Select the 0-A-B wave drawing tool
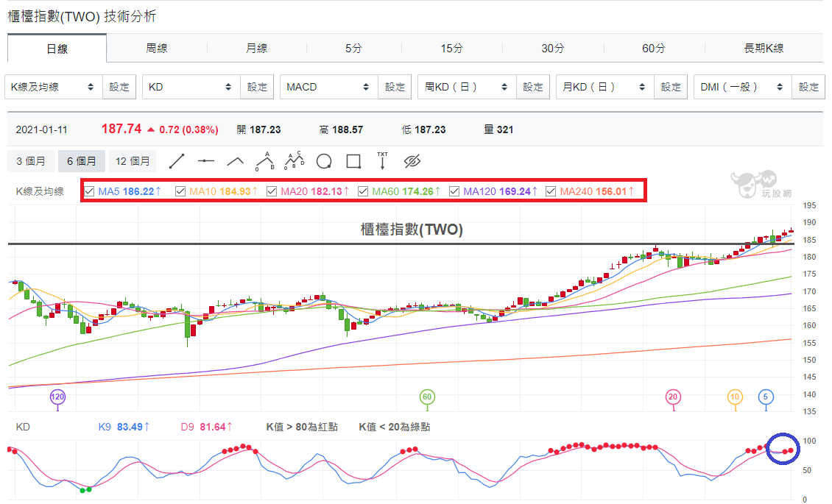 point(265,161)
